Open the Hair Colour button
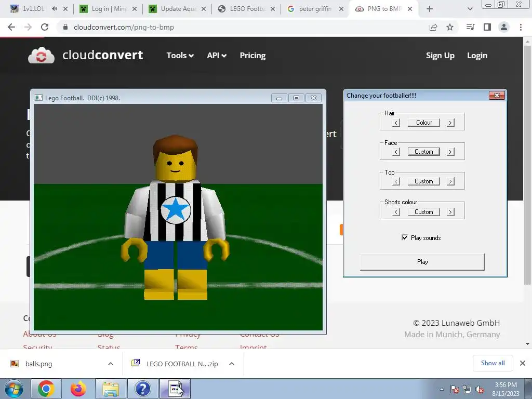The image size is (532, 399). pyautogui.click(x=424, y=123)
